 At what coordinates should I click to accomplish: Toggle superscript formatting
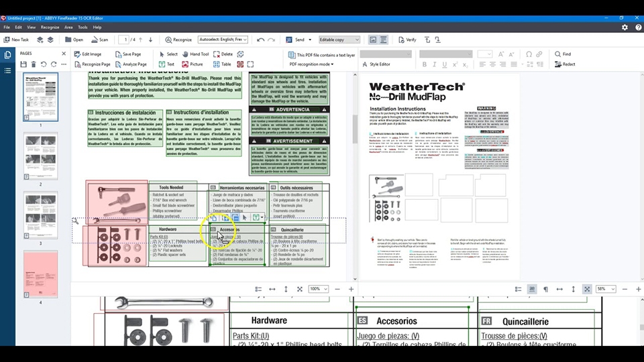[x=455, y=64]
